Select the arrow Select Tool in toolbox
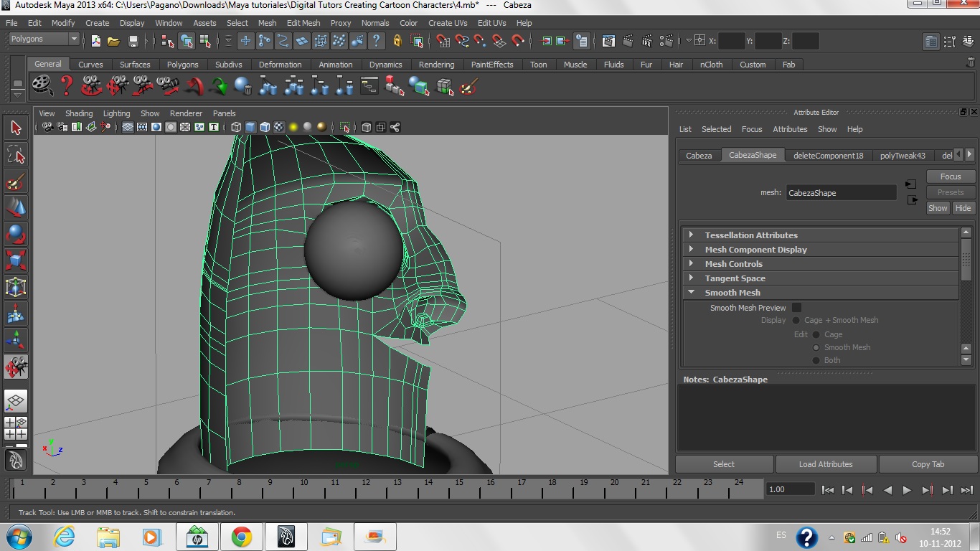This screenshot has width=980, height=551. coord(16,128)
